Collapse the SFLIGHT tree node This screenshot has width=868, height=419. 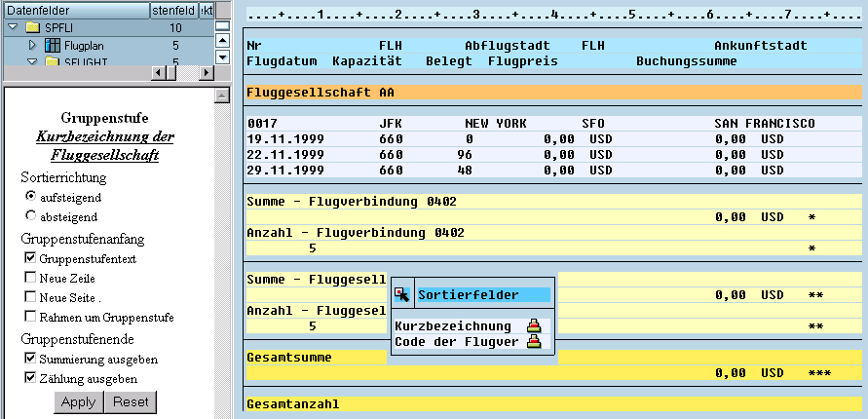pyautogui.click(x=32, y=61)
